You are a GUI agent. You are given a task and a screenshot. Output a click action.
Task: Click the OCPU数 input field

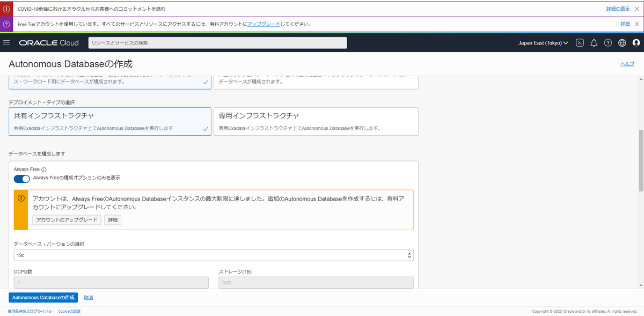coord(111,283)
